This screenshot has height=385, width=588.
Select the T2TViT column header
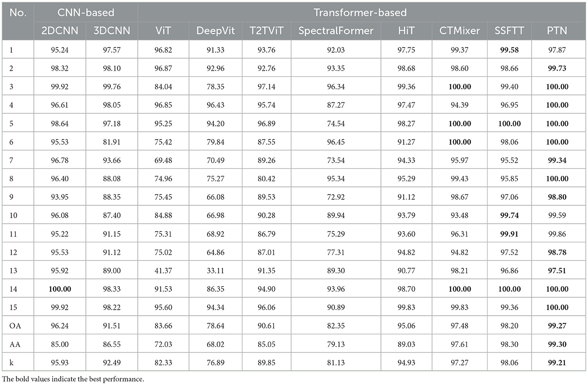(266, 30)
